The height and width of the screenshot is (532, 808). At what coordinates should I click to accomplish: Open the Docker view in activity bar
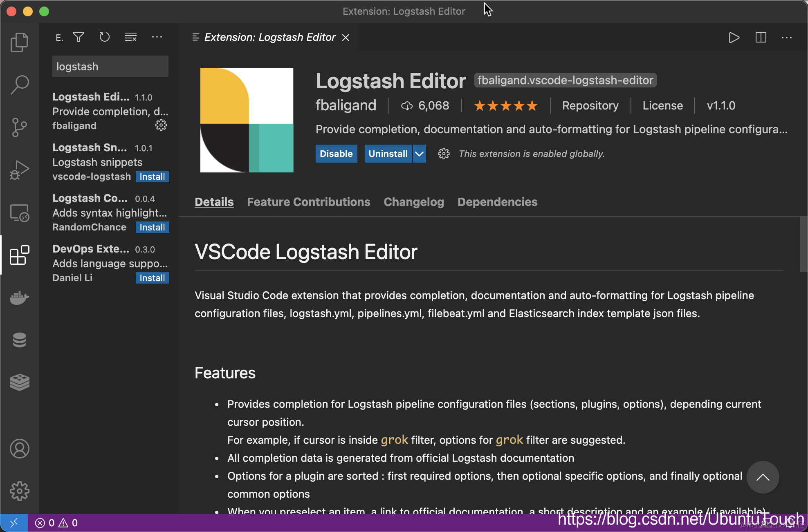coord(19,297)
